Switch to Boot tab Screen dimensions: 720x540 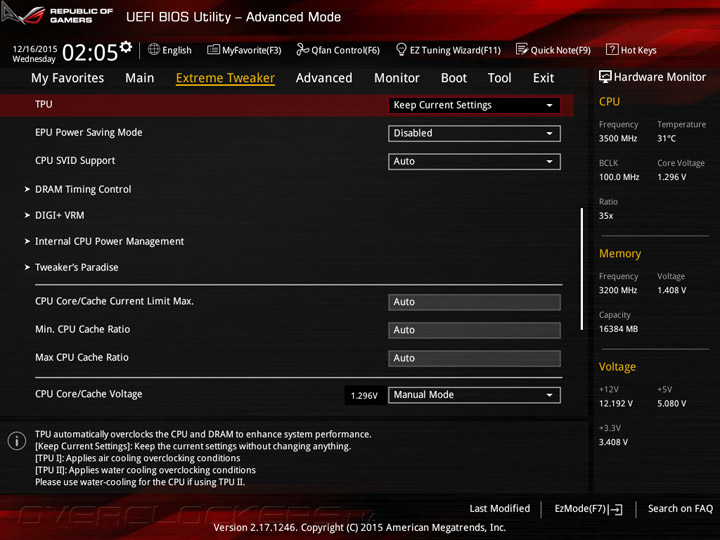(454, 78)
